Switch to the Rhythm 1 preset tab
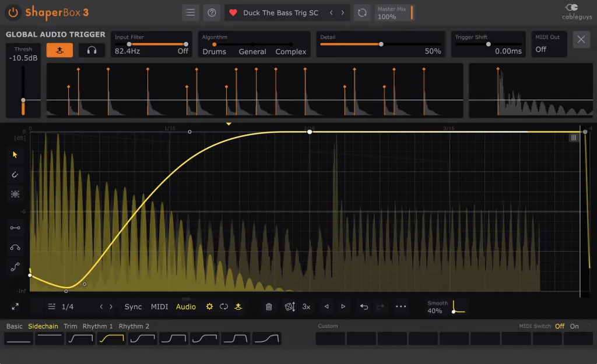The height and width of the screenshot is (364, 597). [98, 326]
